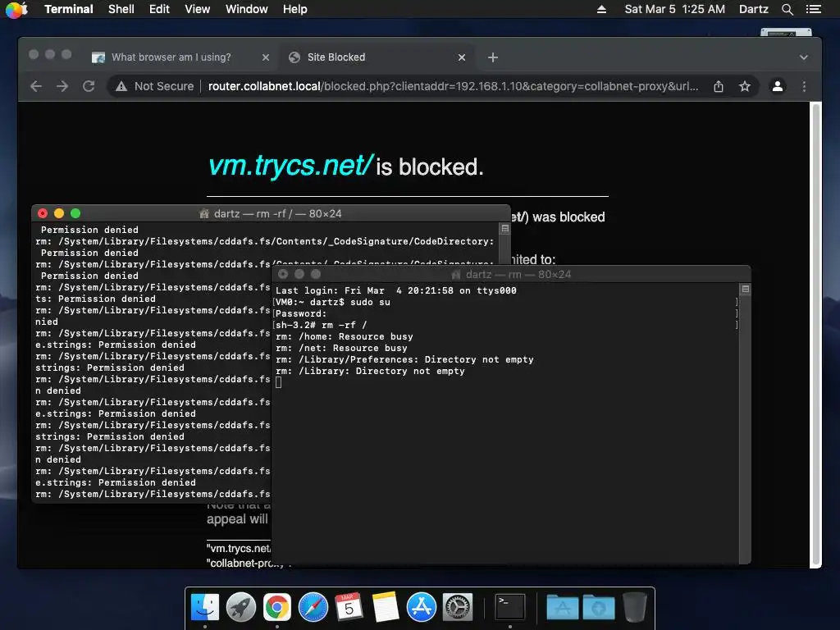Open Applications folder in the Dock

[562, 607]
